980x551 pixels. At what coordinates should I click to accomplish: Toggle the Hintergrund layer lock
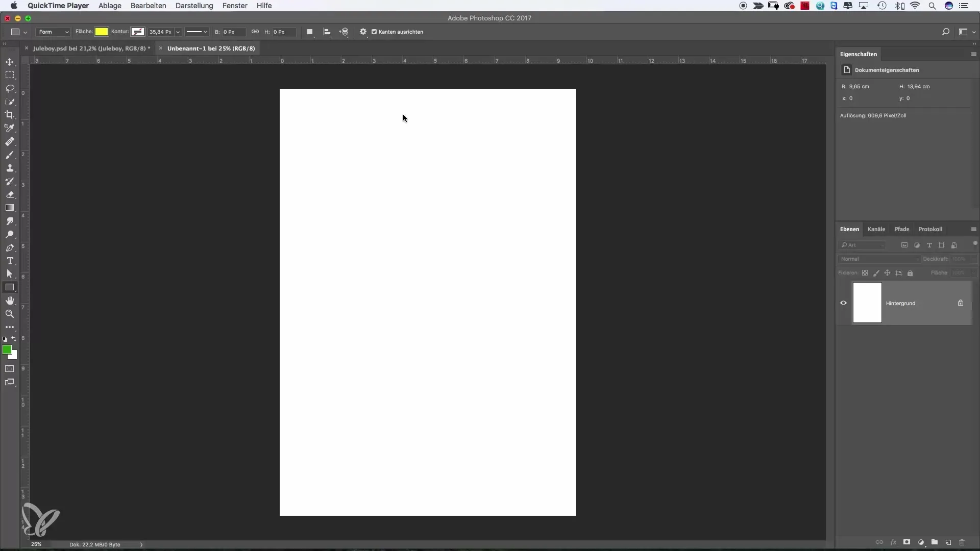[961, 303]
